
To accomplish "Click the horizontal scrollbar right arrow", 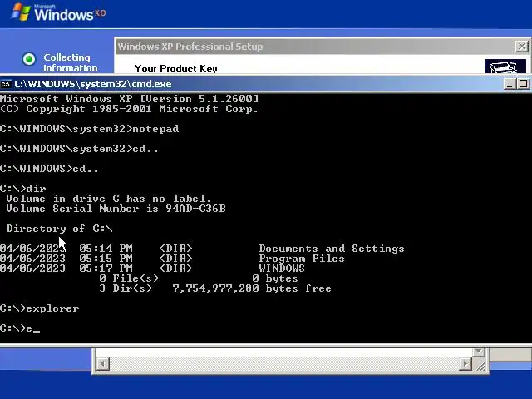I will pyautogui.click(x=465, y=364).
